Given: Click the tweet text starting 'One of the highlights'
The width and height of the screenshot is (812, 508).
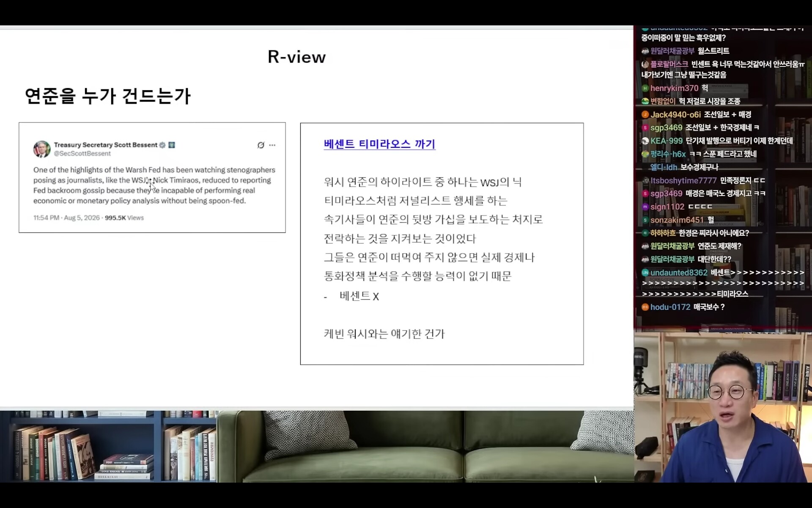Looking at the screenshot, I should [x=154, y=185].
